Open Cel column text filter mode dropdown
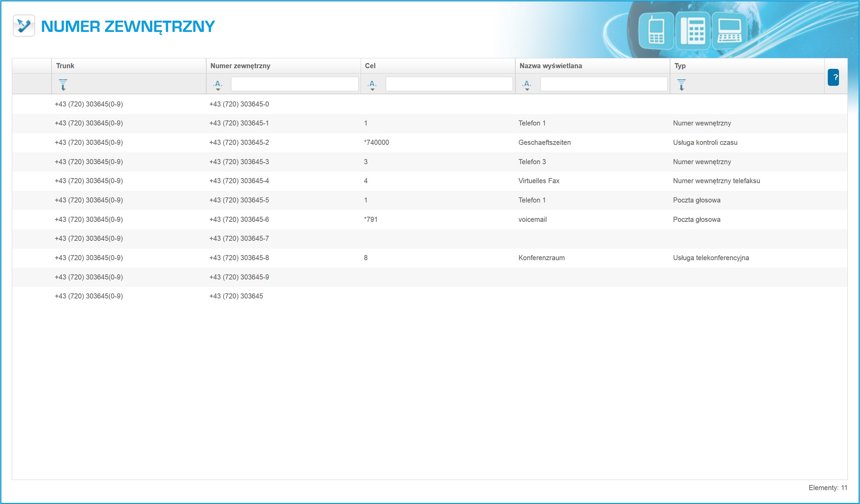This screenshot has width=860, height=504. point(372,85)
